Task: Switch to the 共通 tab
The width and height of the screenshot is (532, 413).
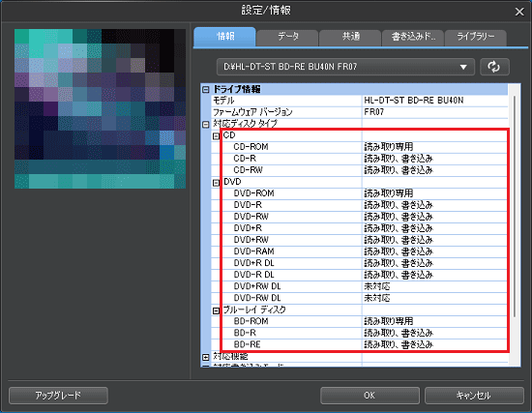Action: coord(350,37)
